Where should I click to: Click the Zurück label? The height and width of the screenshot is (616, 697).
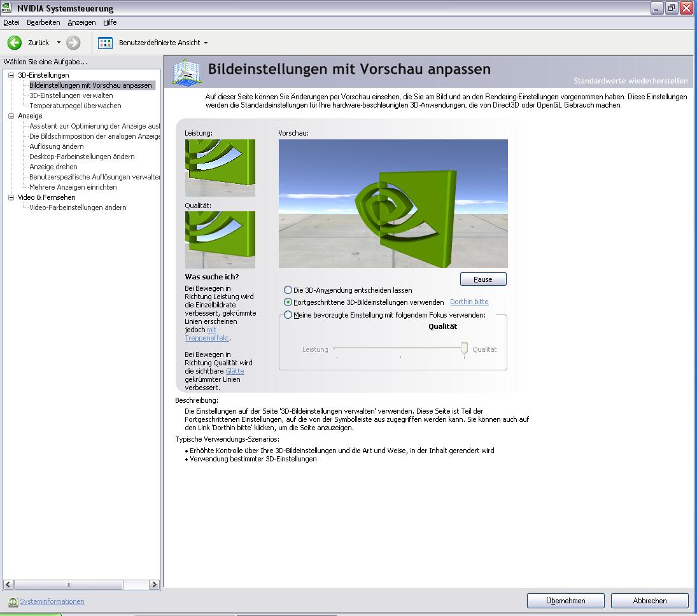point(39,43)
